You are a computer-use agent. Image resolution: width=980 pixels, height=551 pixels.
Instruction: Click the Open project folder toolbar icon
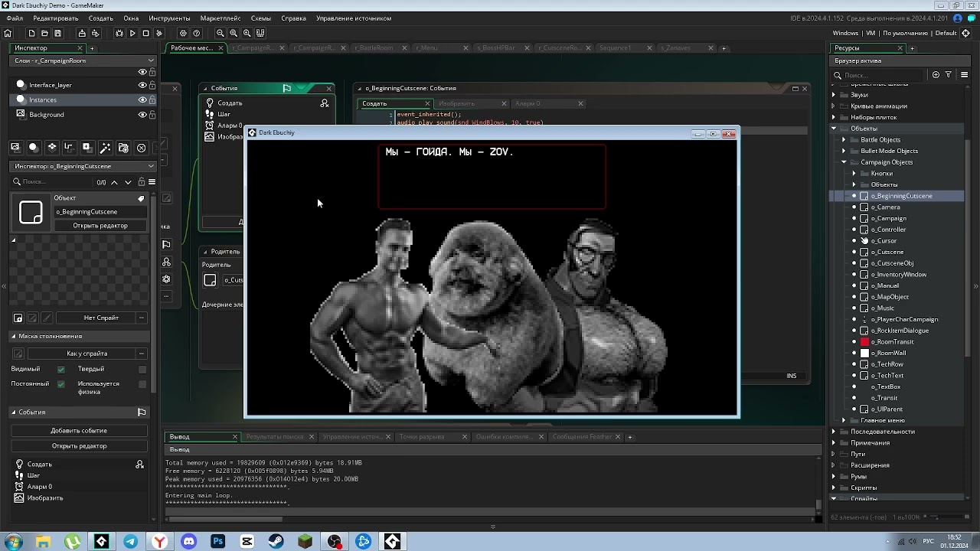[x=44, y=33]
